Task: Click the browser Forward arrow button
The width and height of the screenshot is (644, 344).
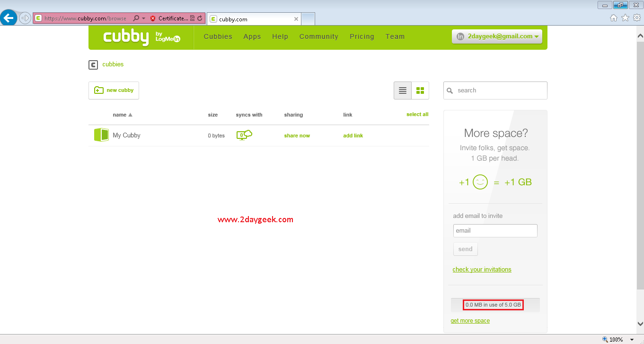Action: (25, 18)
